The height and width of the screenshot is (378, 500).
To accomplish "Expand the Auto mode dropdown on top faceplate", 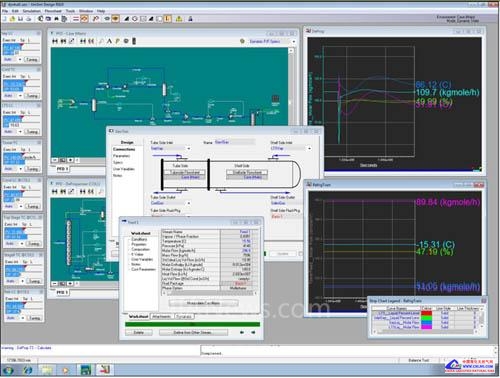I will pyautogui.click(x=20, y=59).
